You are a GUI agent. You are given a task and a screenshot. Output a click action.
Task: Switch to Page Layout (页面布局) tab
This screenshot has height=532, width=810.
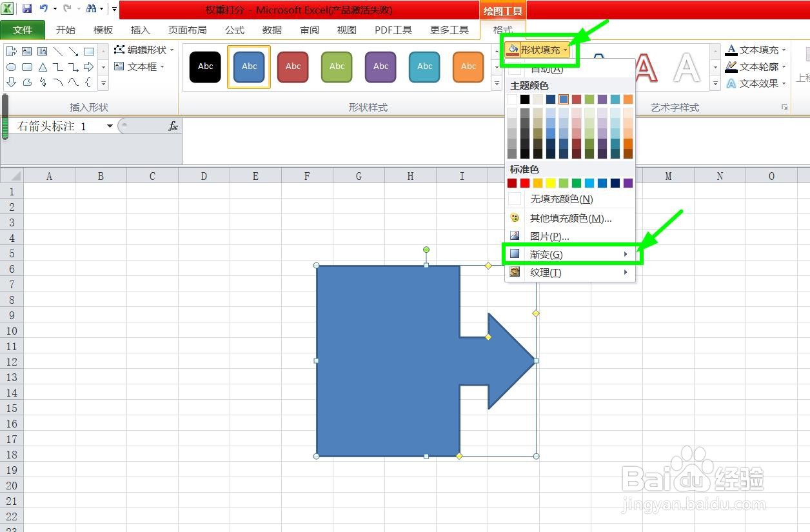tap(188, 30)
